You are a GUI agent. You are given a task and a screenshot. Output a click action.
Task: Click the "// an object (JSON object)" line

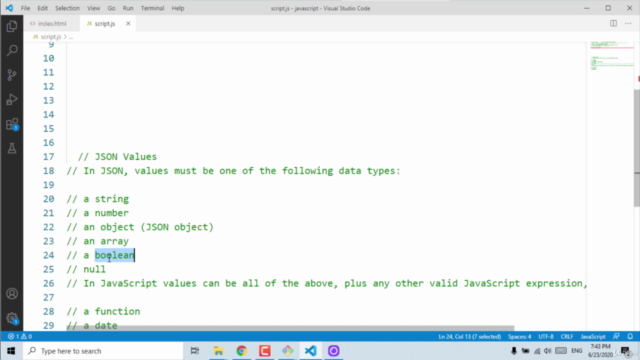point(140,227)
